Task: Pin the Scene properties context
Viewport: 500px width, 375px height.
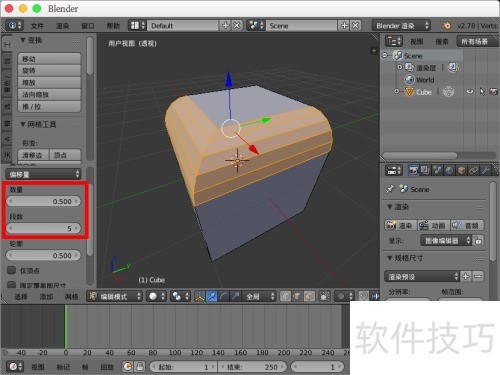Action: tap(390, 189)
